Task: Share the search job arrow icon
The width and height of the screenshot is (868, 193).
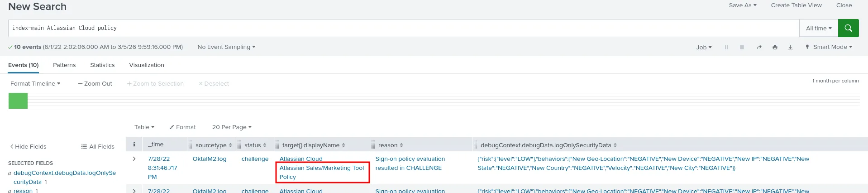Action: click(759, 47)
